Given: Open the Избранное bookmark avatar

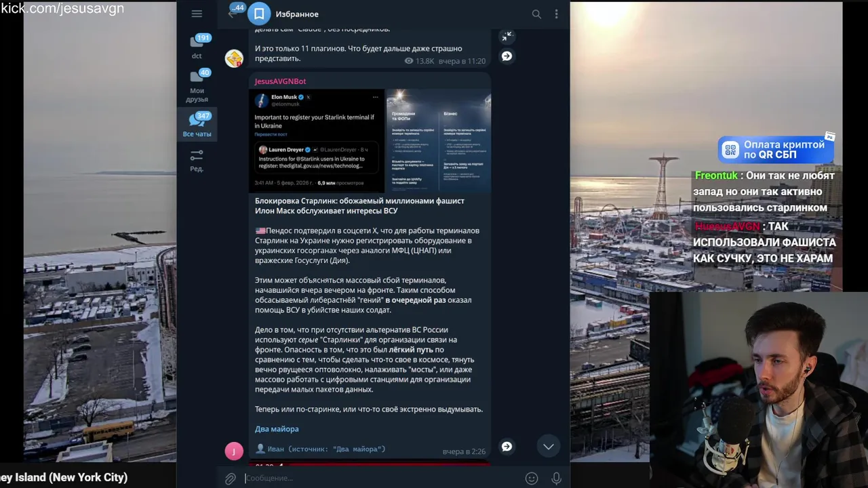Looking at the screenshot, I should [x=258, y=14].
